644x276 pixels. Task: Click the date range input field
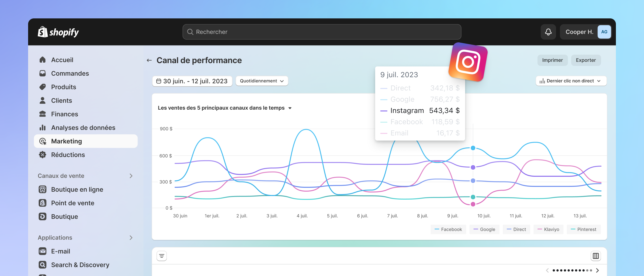coord(192,80)
